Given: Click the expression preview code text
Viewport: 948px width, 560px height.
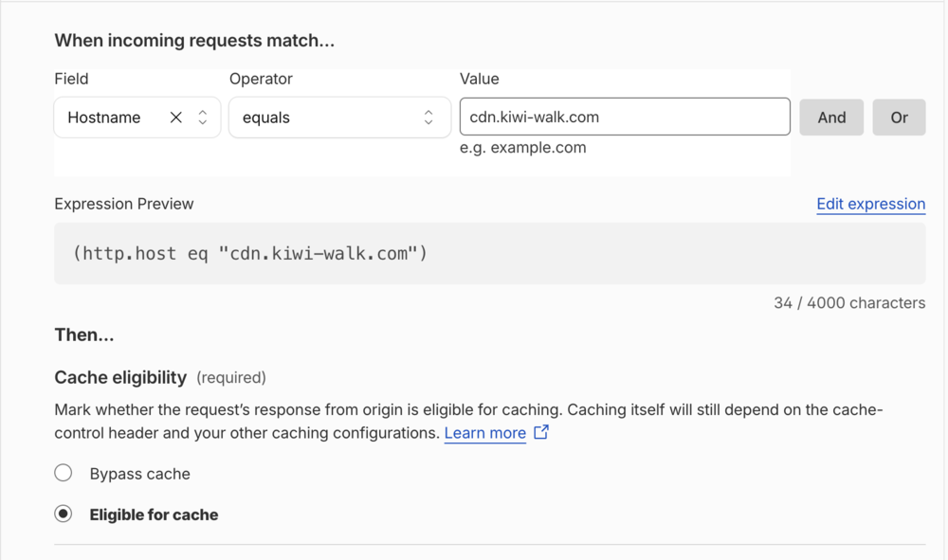Looking at the screenshot, I should click(249, 254).
